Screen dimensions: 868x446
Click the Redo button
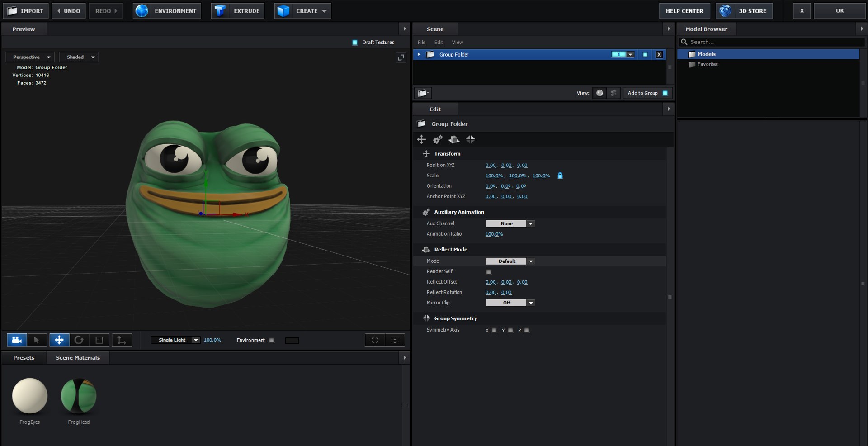click(106, 11)
